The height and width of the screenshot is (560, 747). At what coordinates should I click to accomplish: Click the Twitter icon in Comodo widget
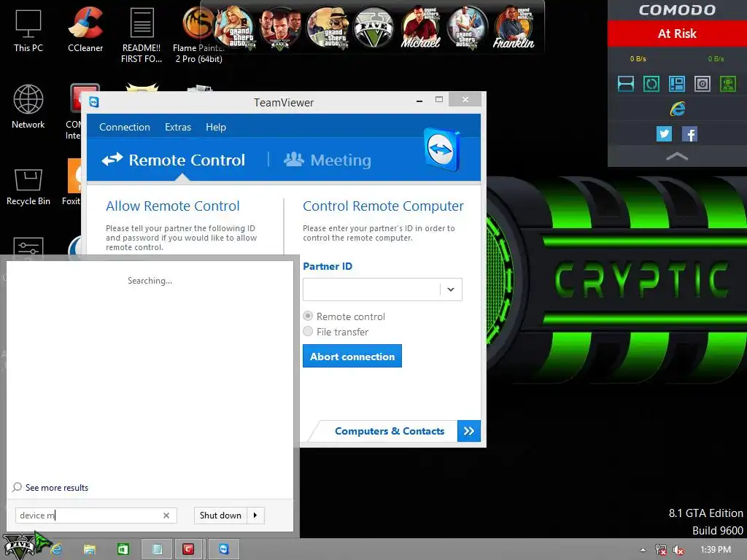(664, 134)
